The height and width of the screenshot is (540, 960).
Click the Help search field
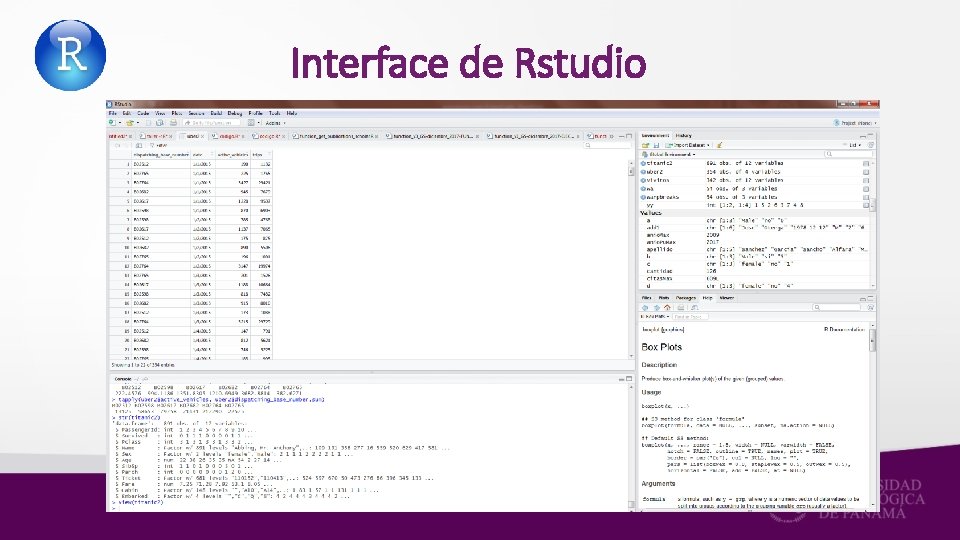pos(838,307)
